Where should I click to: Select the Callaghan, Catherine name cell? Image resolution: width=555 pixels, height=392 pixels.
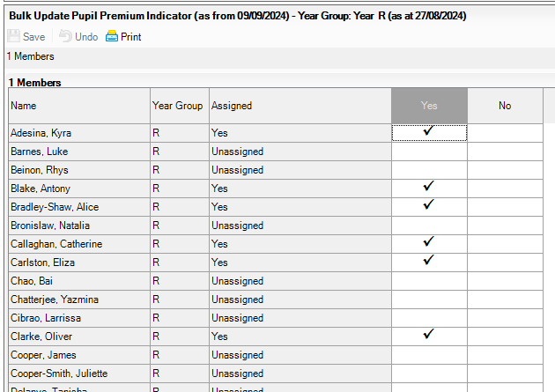pyautogui.click(x=54, y=243)
